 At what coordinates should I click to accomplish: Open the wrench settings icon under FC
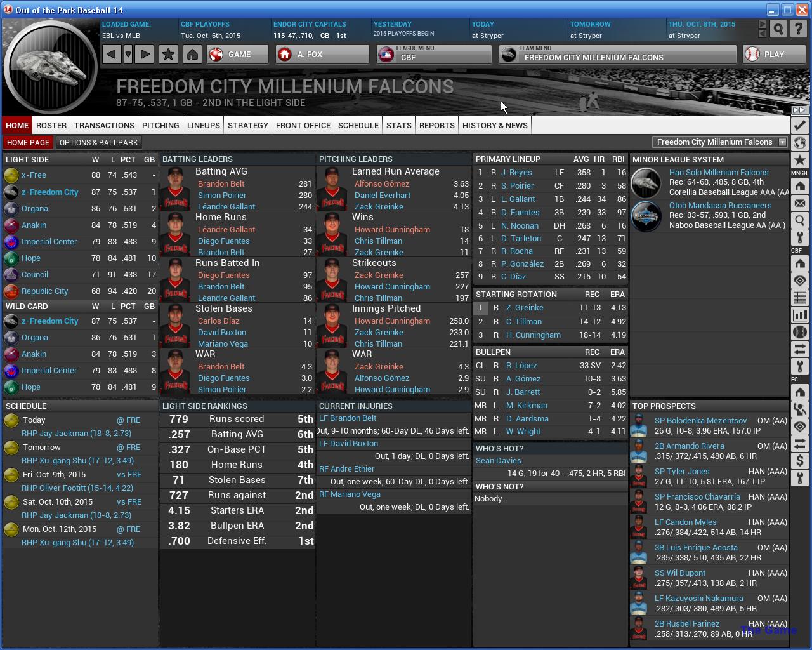tap(799, 478)
